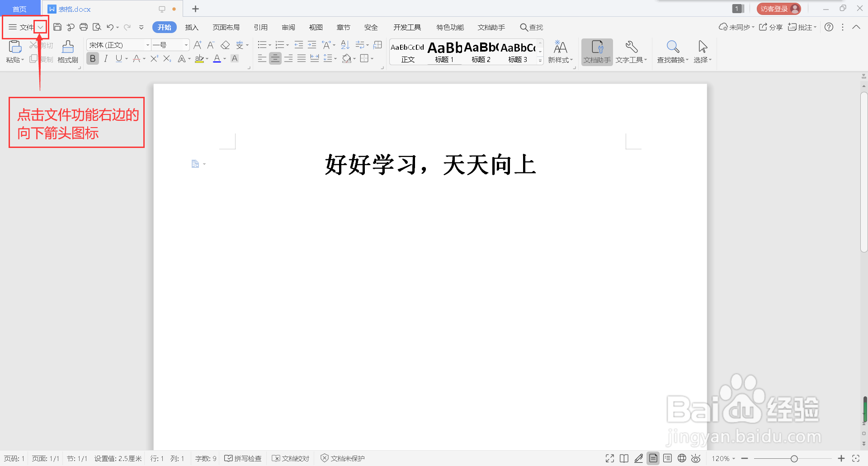Toggle italic formatting
The width and height of the screenshot is (868, 466).
pyautogui.click(x=105, y=58)
